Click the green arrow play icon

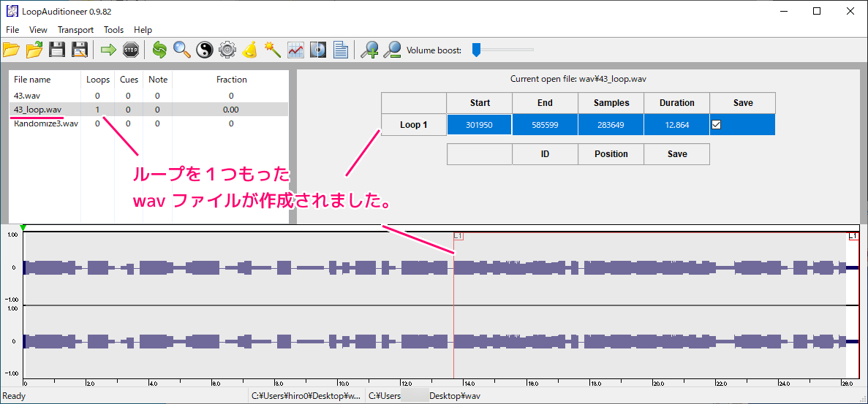108,50
